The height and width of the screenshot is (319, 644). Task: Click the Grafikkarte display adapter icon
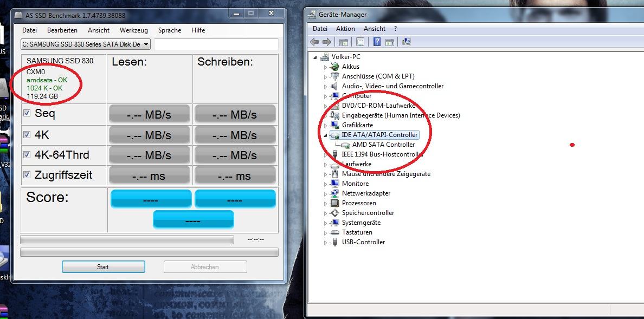pyautogui.click(x=334, y=125)
